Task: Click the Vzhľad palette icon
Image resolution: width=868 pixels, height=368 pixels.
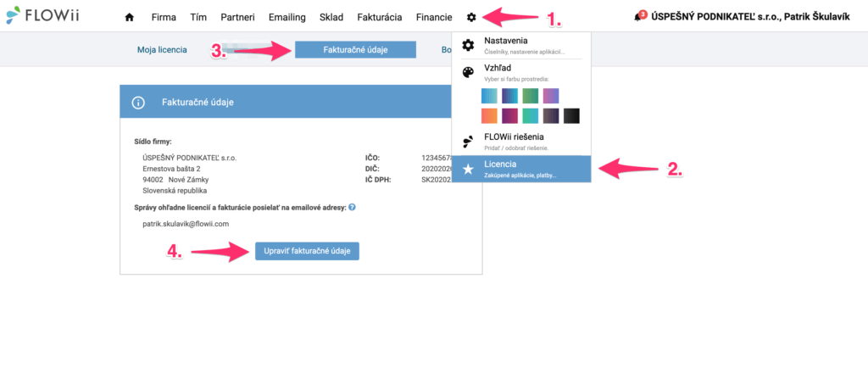Action: [468, 72]
